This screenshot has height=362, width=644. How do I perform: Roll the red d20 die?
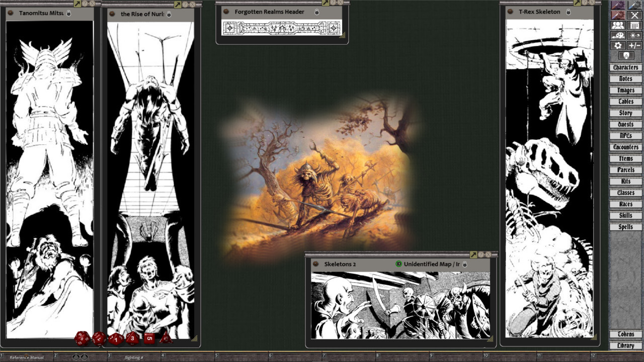82,338
